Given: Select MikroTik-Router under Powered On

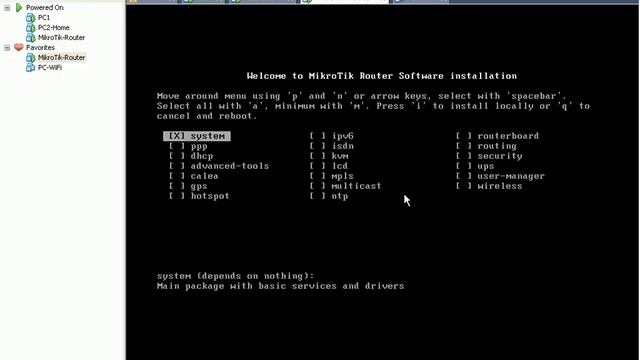Looking at the screenshot, I should click(x=61, y=38).
